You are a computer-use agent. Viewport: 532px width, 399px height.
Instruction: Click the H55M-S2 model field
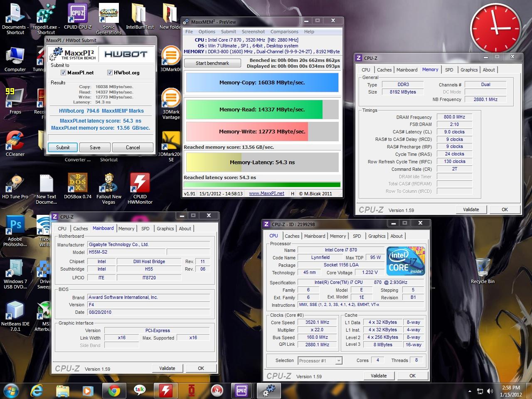click(x=126, y=252)
